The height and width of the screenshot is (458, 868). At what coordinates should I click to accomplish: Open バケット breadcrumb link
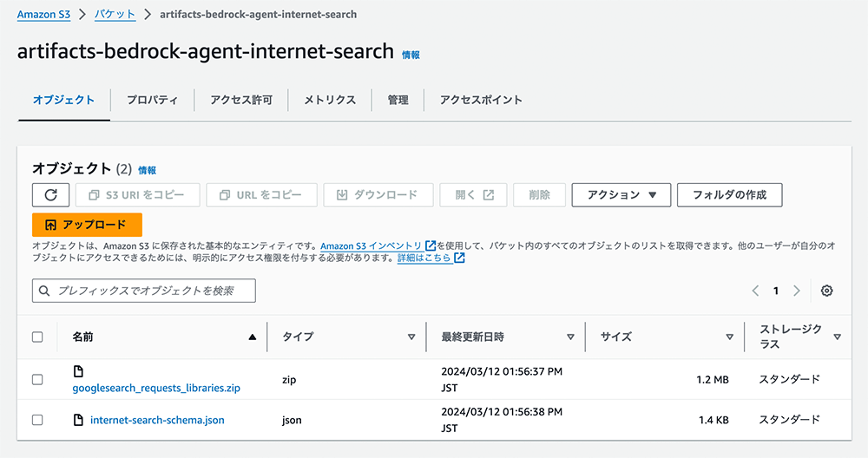point(115,15)
